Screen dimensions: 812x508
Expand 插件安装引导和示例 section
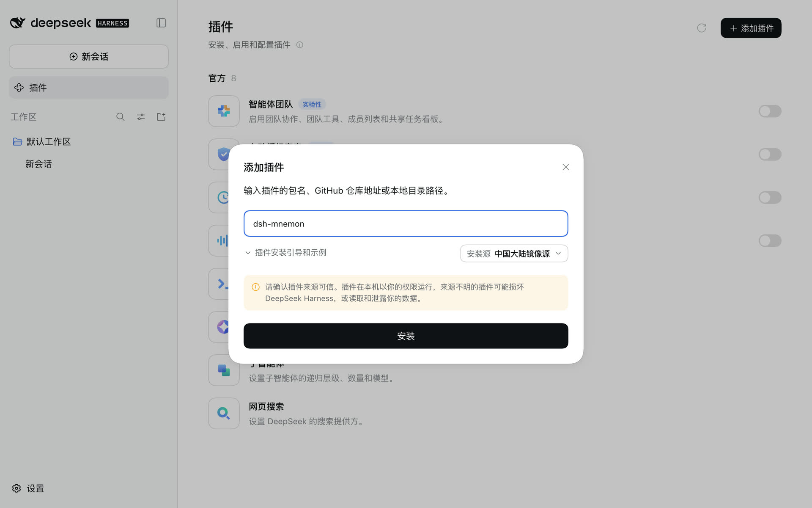286,253
